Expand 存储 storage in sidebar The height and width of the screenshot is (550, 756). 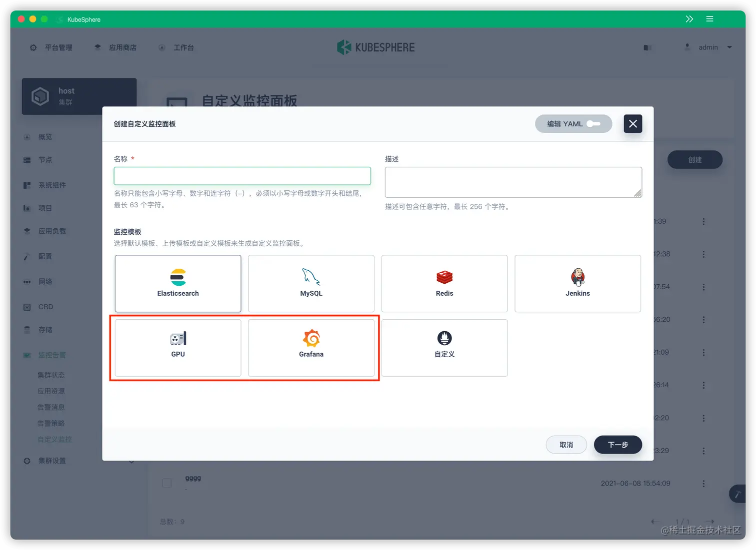(45, 330)
